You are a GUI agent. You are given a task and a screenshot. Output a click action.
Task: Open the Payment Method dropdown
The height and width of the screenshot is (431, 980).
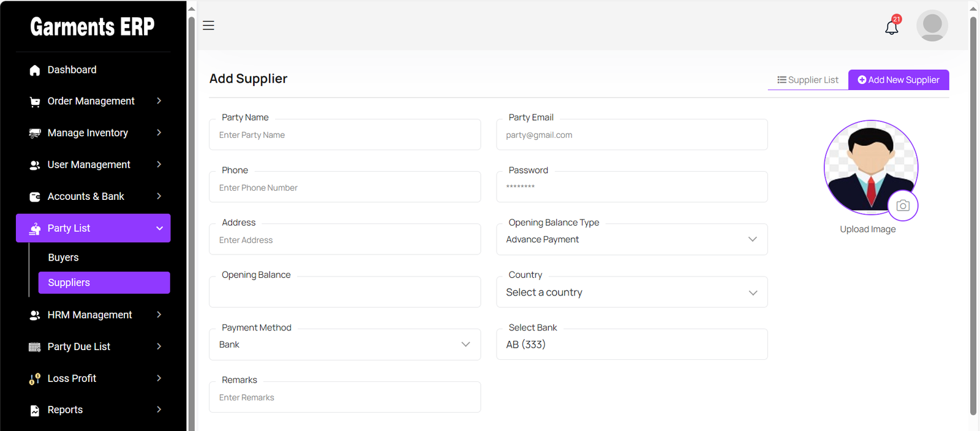(x=344, y=345)
